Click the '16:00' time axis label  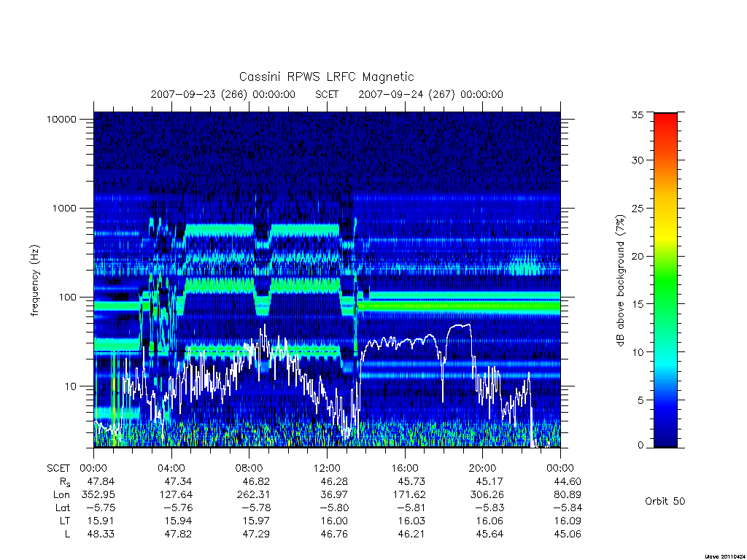[404, 468]
